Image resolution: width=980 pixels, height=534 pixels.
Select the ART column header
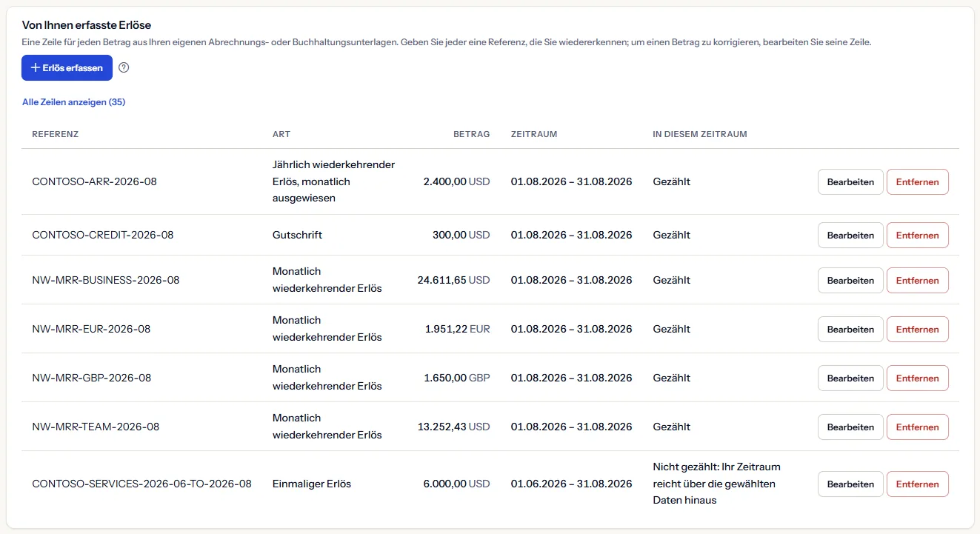pyautogui.click(x=281, y=134)
